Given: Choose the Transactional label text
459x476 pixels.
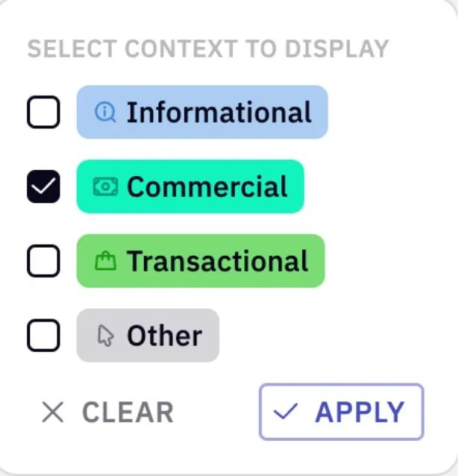Looking at the screenshot, I should coord(217,261).
